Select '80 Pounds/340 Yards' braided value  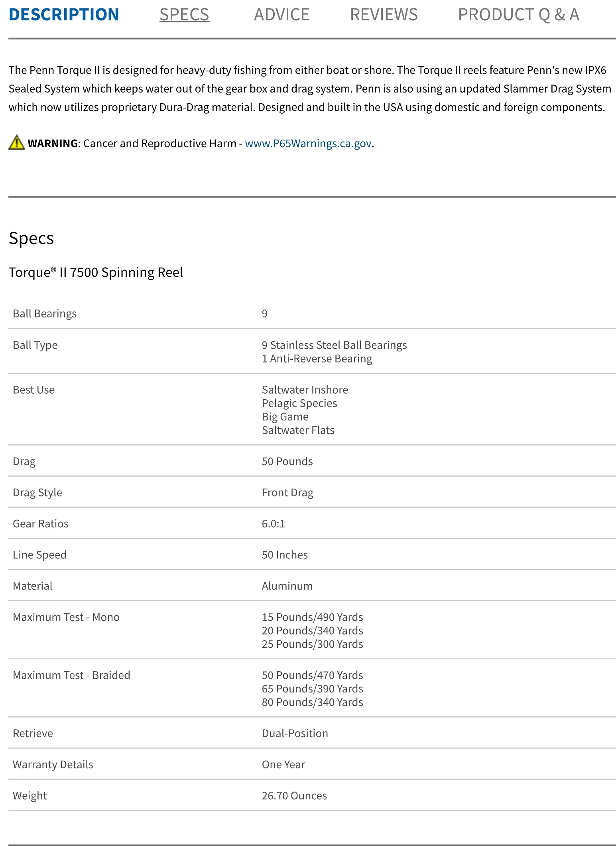click(x=312, y=702)
